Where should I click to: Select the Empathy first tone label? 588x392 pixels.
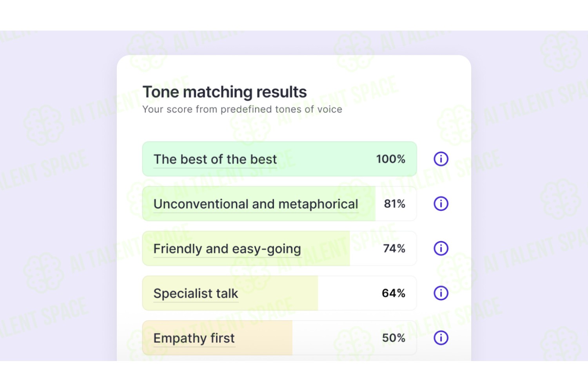[x=194, y=338]
